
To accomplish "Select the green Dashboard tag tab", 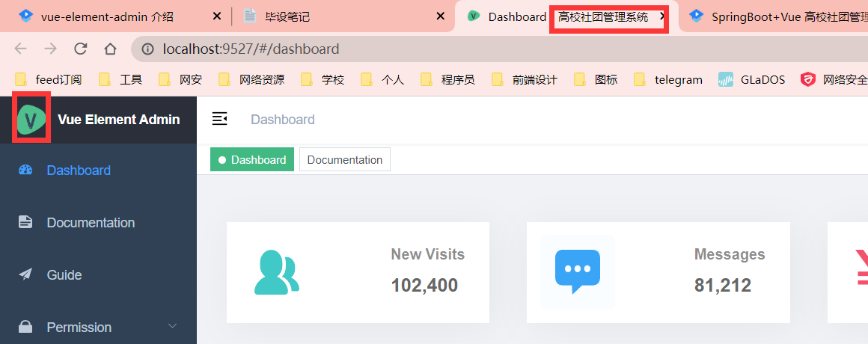I will click(252, 159).
